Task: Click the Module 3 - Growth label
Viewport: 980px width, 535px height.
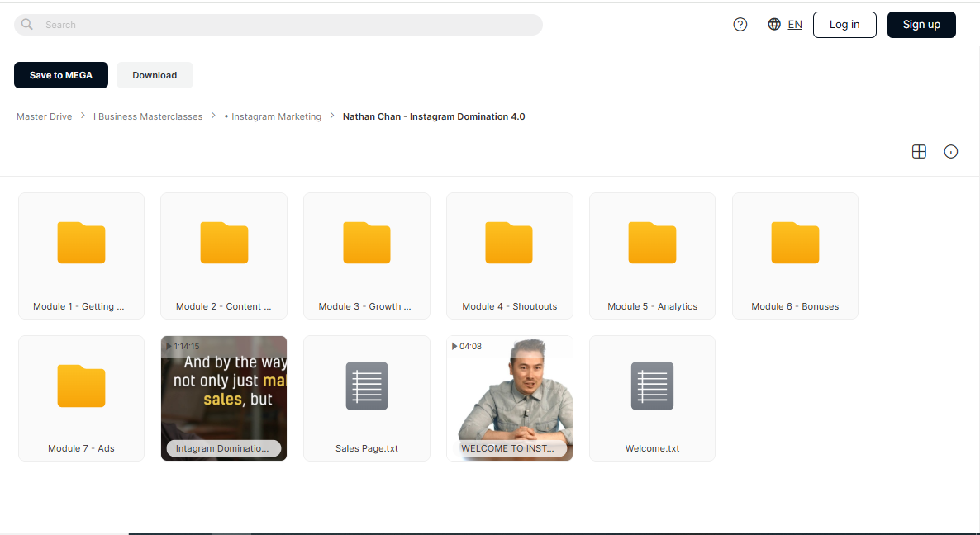Action: click(365, 306)
